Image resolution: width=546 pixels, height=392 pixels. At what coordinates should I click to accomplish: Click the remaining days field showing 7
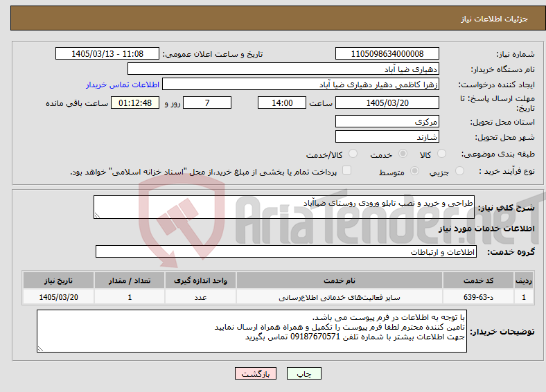(207, 103)
